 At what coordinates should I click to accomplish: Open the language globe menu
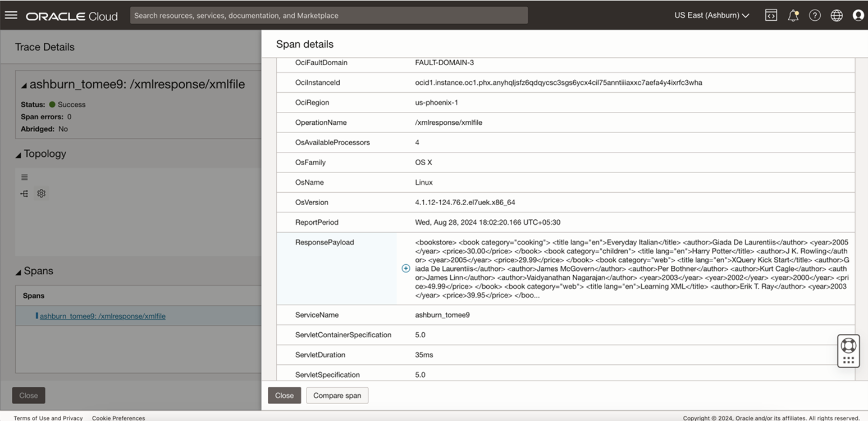[x=837, y=15]
